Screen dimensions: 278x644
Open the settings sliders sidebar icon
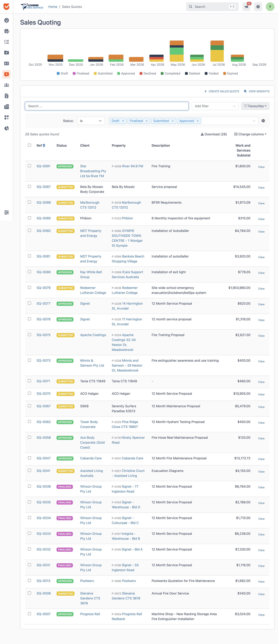[6, 212]
